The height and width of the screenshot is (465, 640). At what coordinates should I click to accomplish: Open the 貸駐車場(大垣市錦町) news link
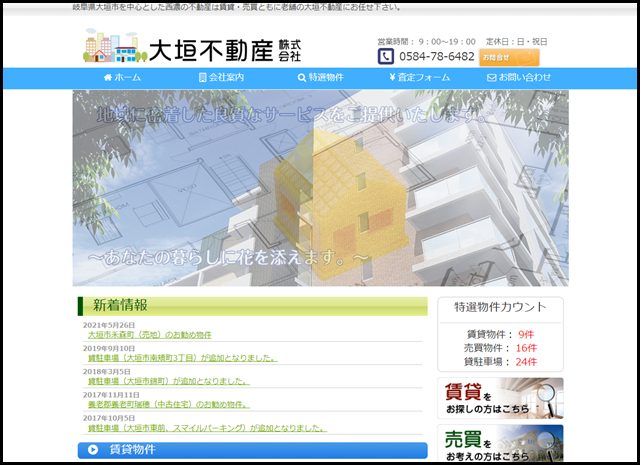click(x=169, y=381)
